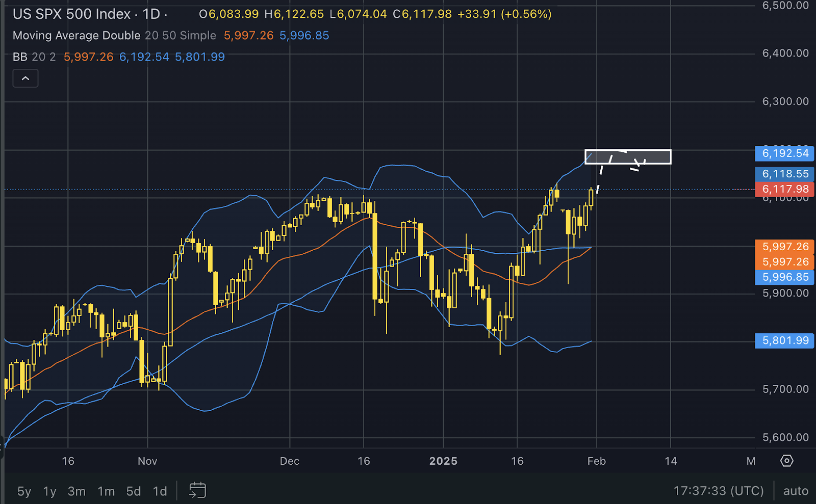
Task: Click the red 6,117.98 last price label
Action: point(785,189)
